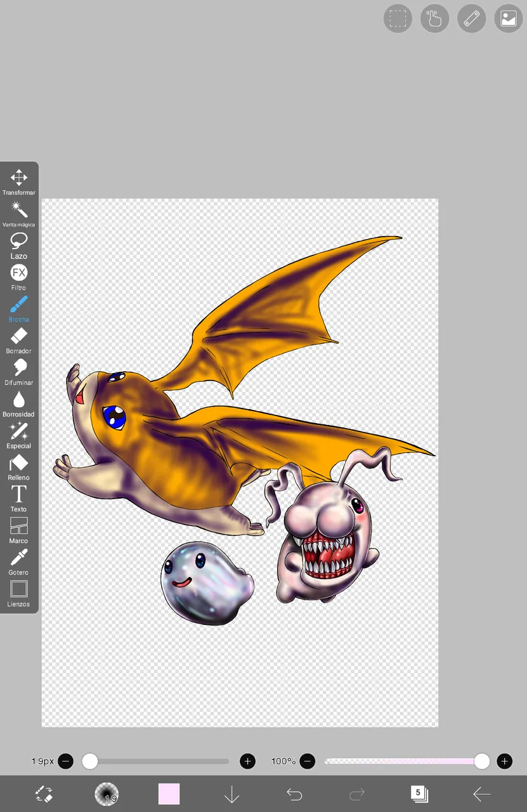Select the Relleno fill bucket tool

(x=19, y=468)
